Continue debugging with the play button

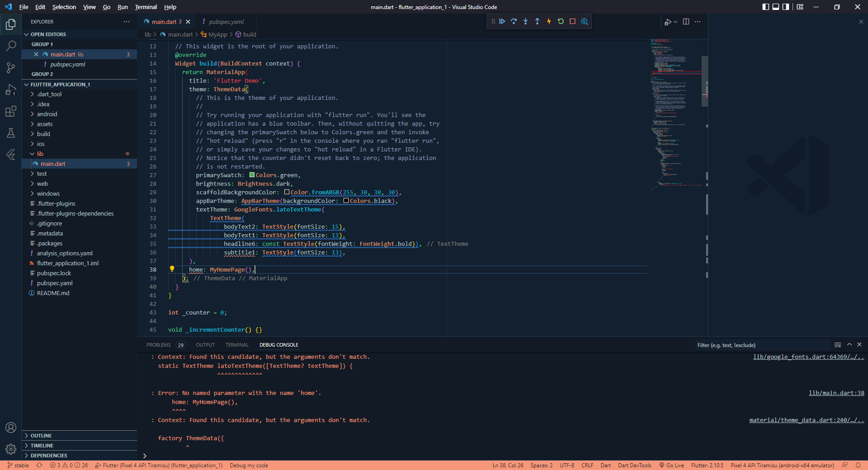(x=502, y=21)
